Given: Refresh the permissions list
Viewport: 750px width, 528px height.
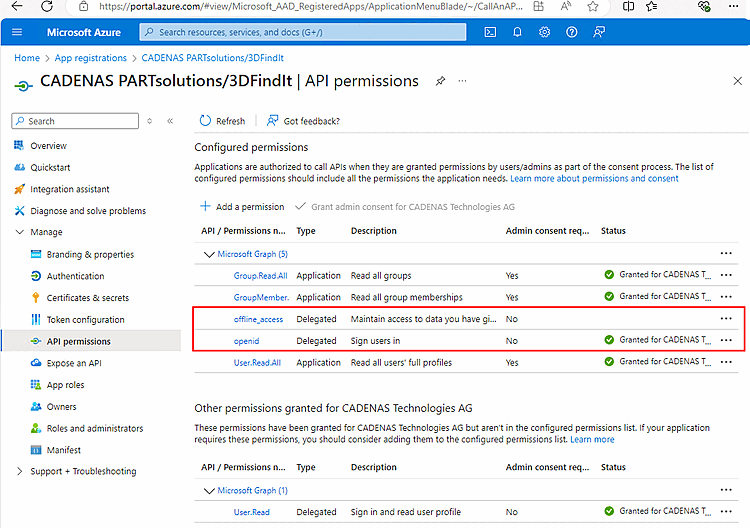Looking at the screenshot, I should coord(222,121).
